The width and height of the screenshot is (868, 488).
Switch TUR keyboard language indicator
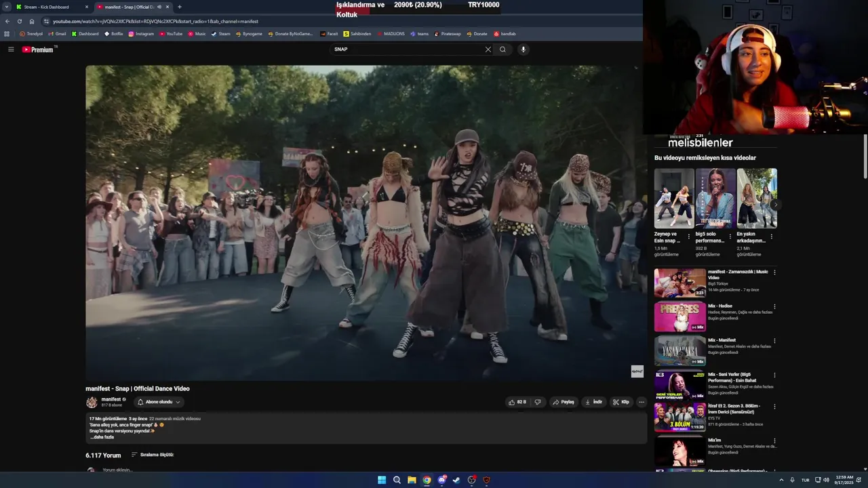point(806,480)
